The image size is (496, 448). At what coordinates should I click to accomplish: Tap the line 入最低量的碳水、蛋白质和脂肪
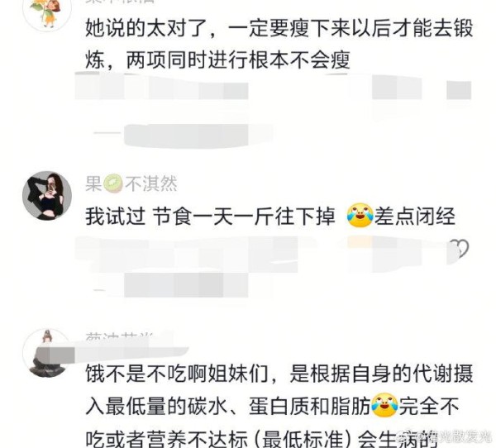point(228,406)
